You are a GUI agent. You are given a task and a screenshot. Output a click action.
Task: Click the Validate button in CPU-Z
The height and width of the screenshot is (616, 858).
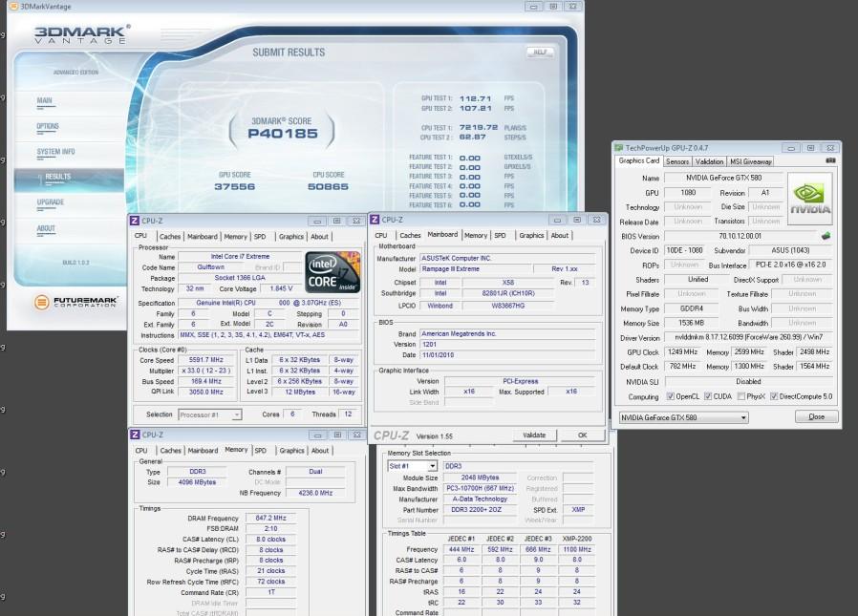click(534, 435)
